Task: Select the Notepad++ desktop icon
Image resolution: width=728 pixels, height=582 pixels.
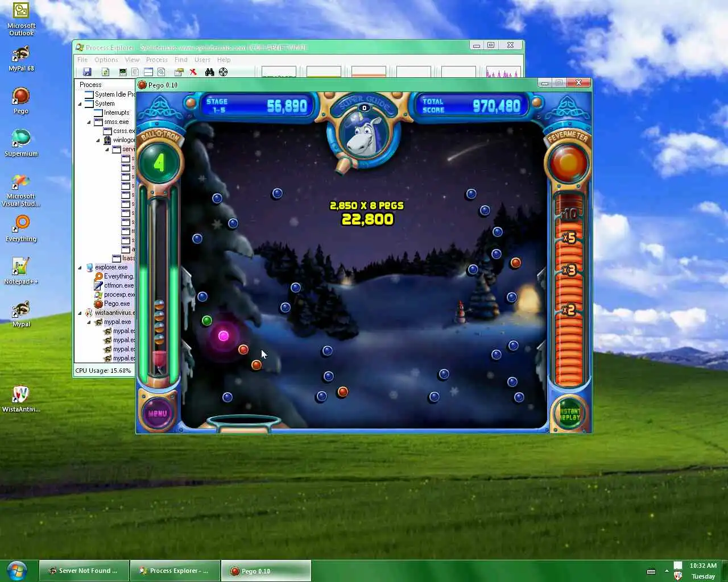Action: tap(21, 271)
